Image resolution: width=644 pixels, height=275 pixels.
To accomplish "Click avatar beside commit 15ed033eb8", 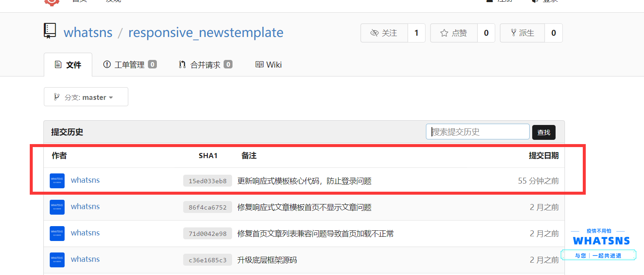I will point(57,181).
